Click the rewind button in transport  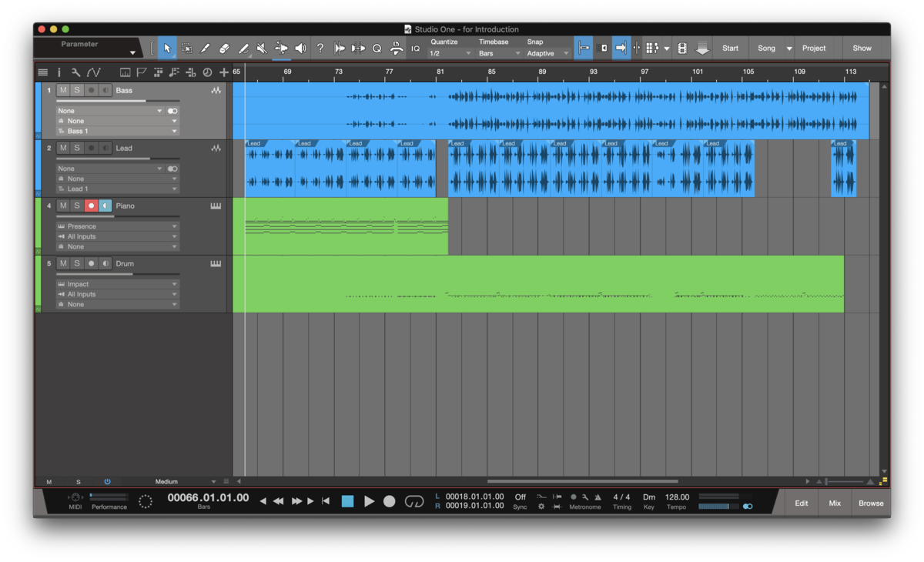click(279, 501)
